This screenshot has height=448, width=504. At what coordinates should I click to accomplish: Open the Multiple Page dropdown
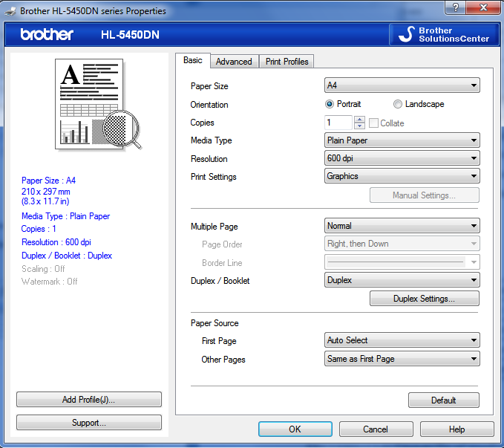(402, 226)
